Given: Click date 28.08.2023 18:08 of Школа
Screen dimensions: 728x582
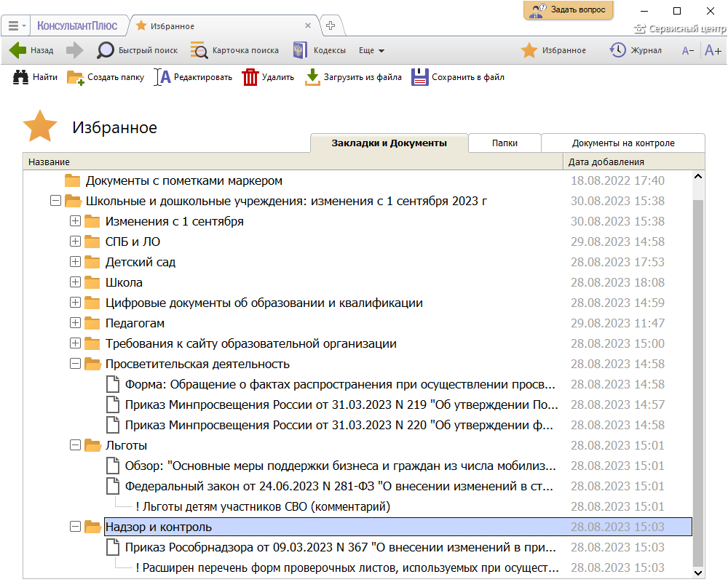Looking at the screenshot, I should tap(617, 282).
